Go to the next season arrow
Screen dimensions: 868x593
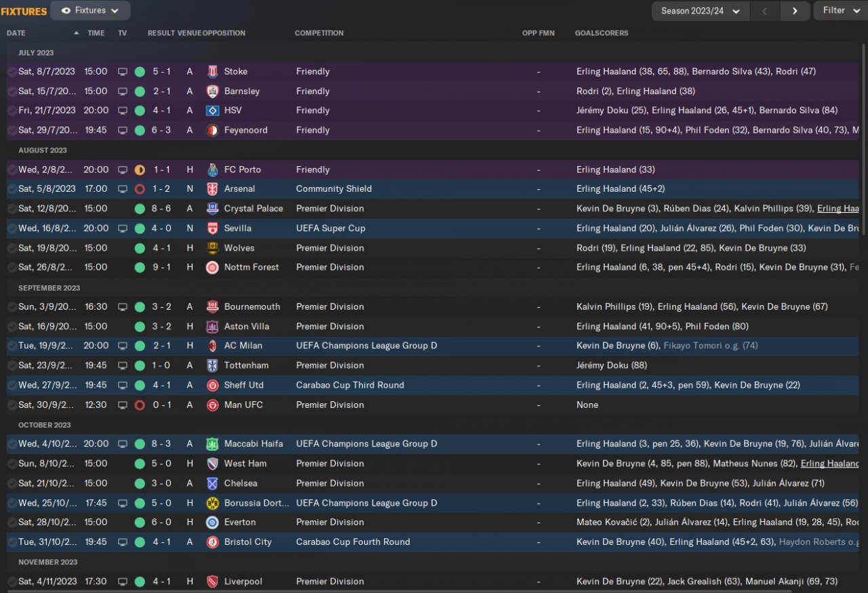pos(794,11)
